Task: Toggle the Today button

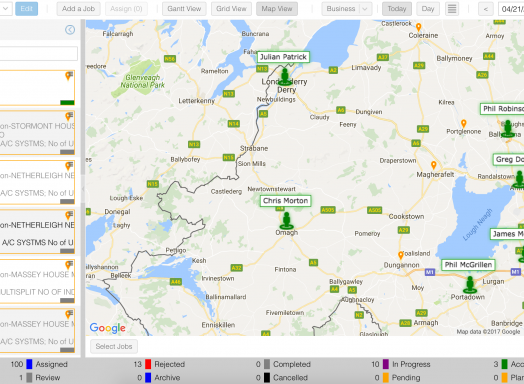Action: pos(397,9)
